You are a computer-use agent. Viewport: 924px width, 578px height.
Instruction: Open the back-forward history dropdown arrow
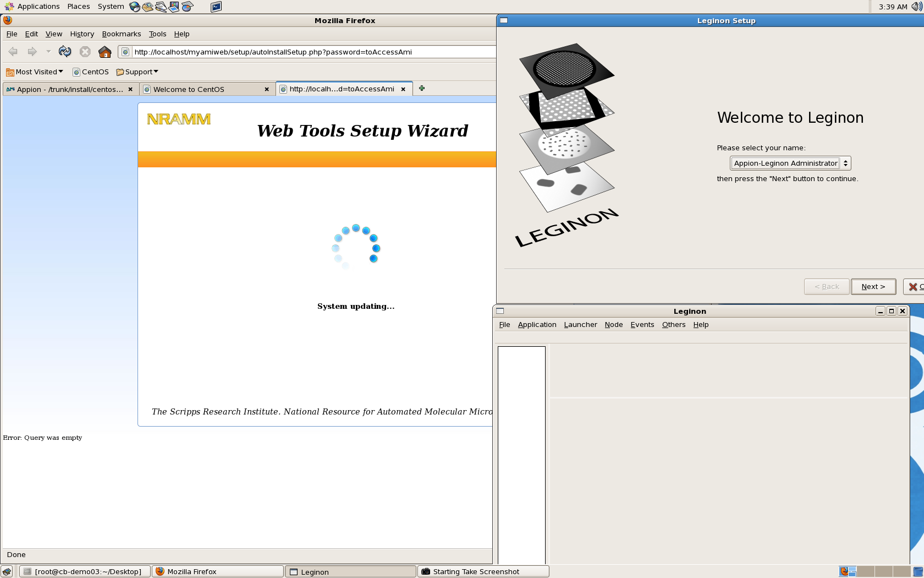(x=48, y=52)
